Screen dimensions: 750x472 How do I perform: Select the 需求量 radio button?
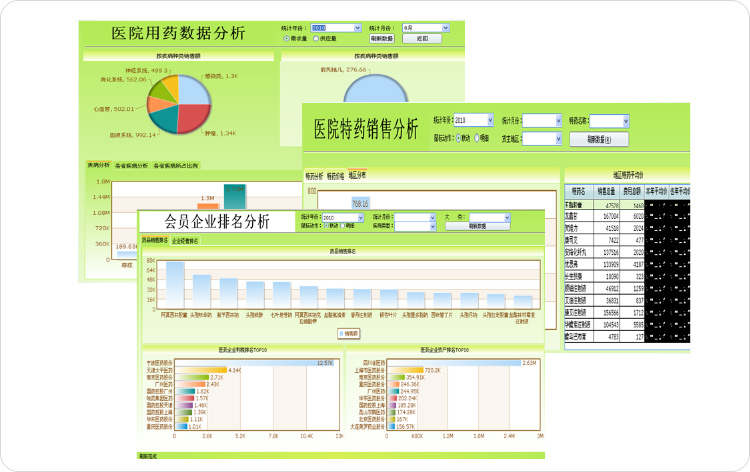pos(287,39)
